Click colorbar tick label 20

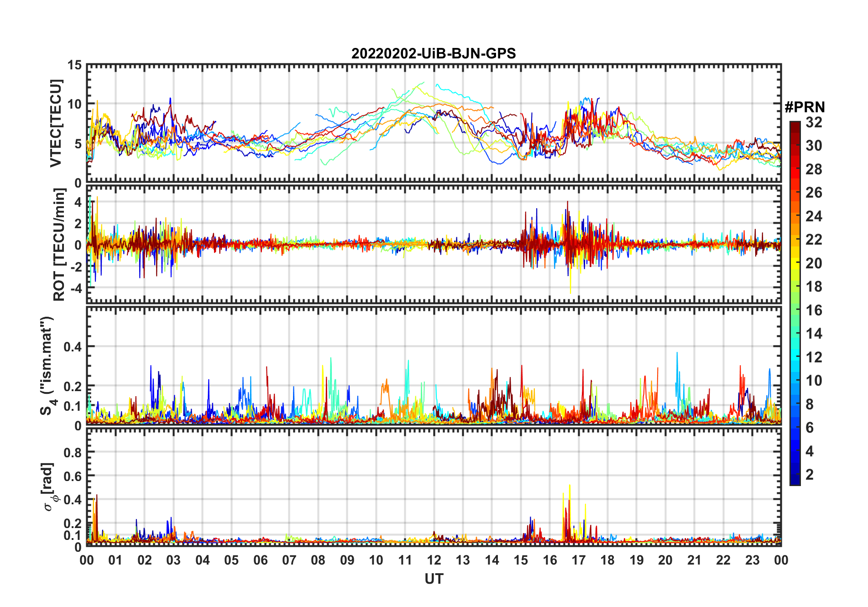point(814,263)
